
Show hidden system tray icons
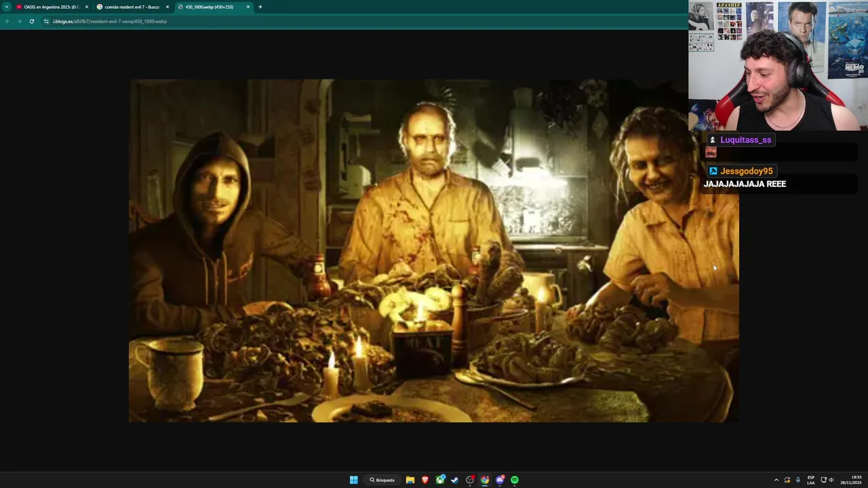[776, 480]
